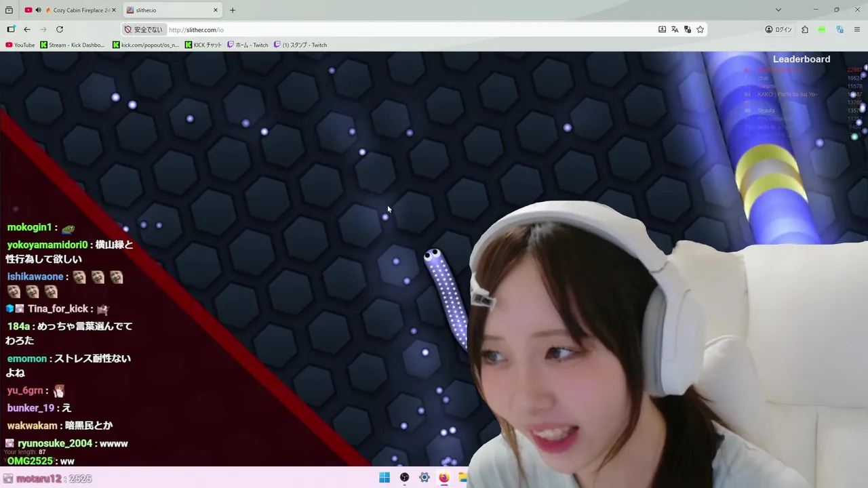Click the Your length 87 score text
Image resolution: width=868 pixels, height=488 pixels.
pyautogui.click(x=24, y=452)
